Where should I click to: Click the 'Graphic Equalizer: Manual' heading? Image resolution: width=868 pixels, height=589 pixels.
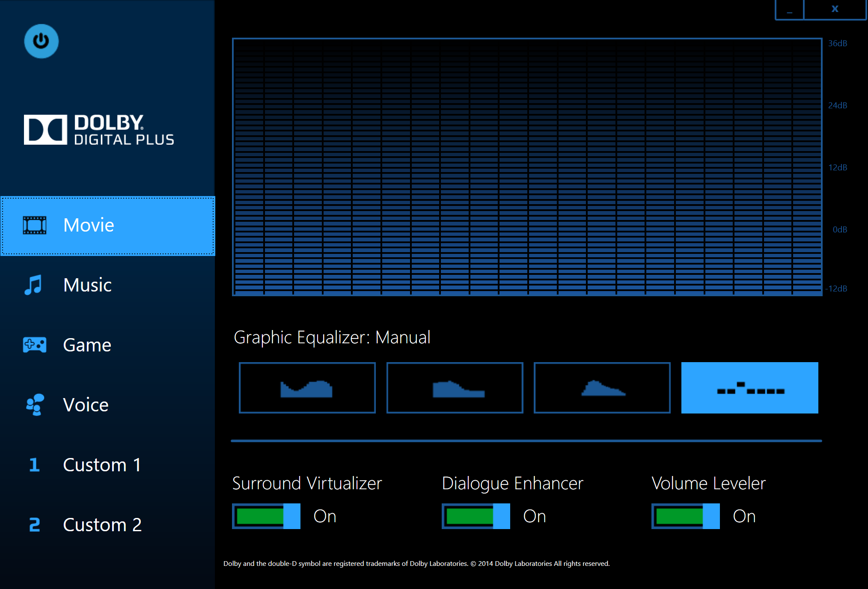click(332, 338)
